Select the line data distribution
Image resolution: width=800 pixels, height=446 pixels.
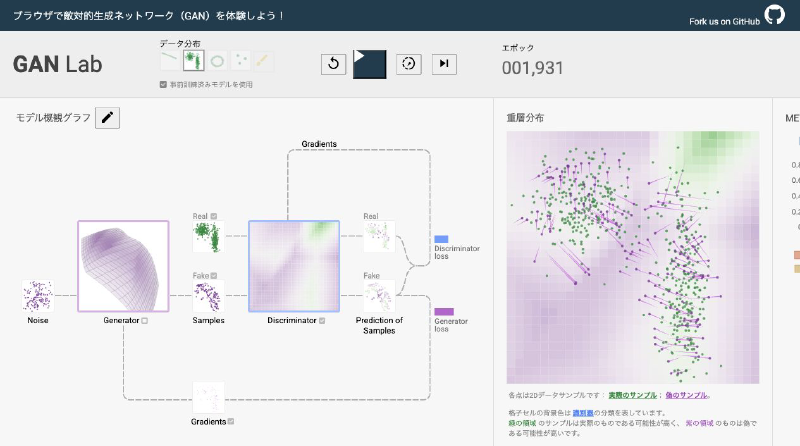[x=169, y=61]
